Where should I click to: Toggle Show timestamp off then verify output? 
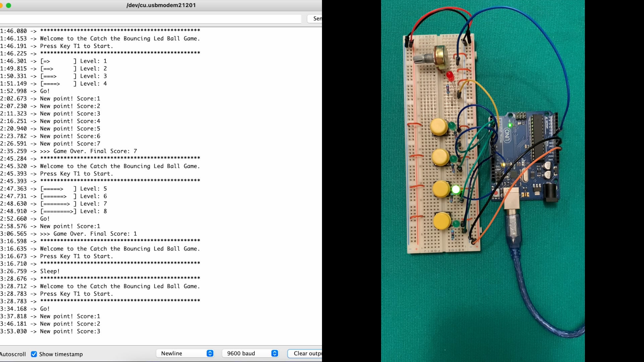tap(34, 354)
